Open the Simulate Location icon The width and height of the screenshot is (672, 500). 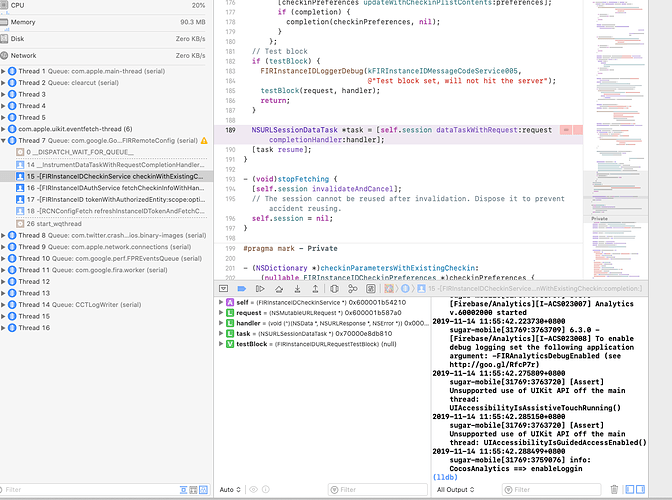click(x=371, y=289)
